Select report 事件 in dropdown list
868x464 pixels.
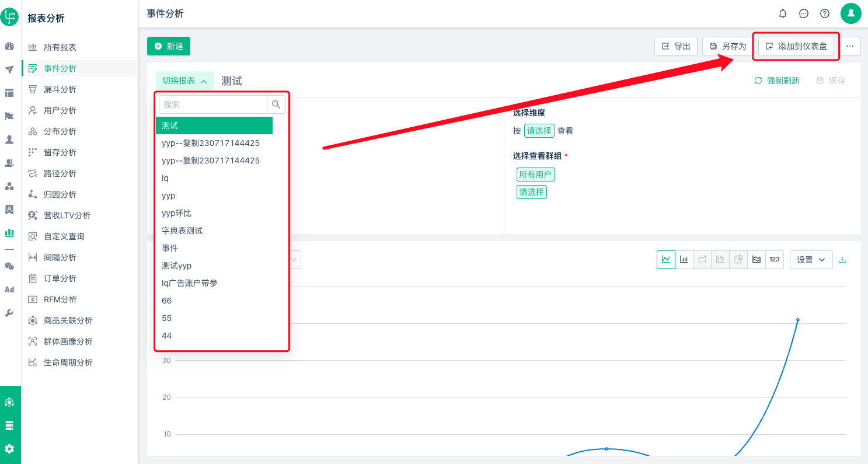click(214, 248)
